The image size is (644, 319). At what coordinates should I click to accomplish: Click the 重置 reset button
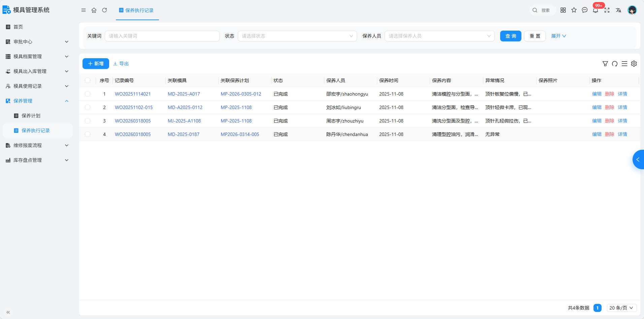[535, 36]
